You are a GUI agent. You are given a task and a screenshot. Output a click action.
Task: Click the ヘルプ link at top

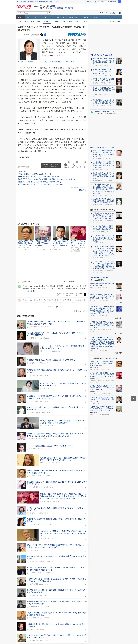pyautogui.click(x=94, y=2)
